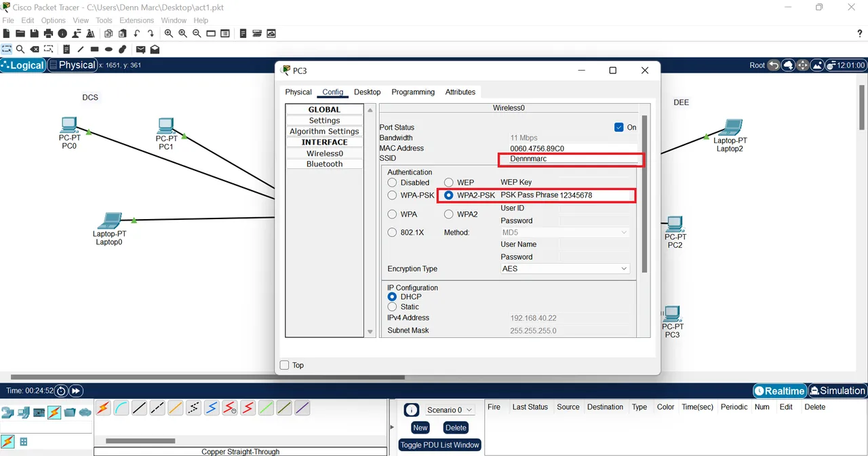The height and width of the screenshot is (456, 868).
Task: Click Toggle PDU List Window button
Action: (x=439, y=445)
